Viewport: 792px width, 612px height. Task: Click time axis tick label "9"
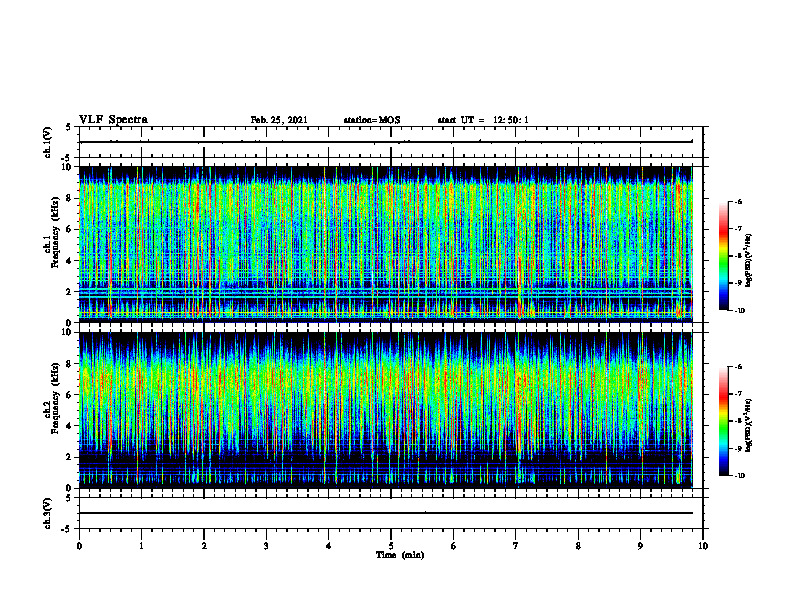point(640,546)
